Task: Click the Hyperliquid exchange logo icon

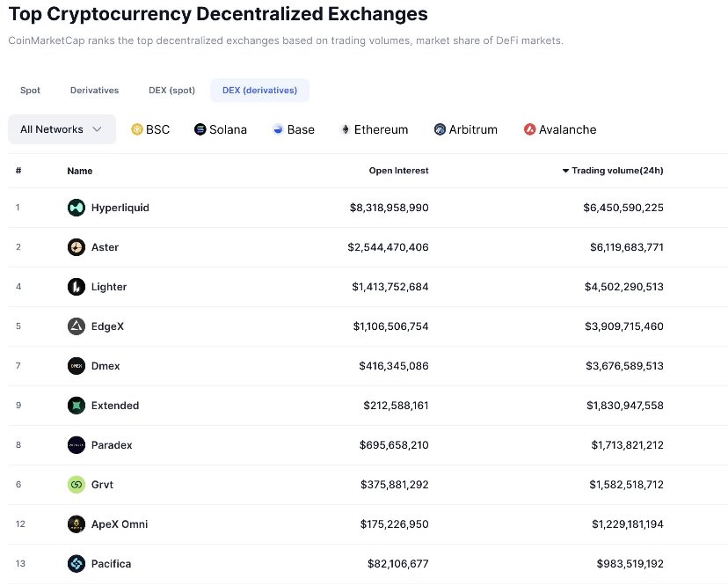Action: point(76,208)
